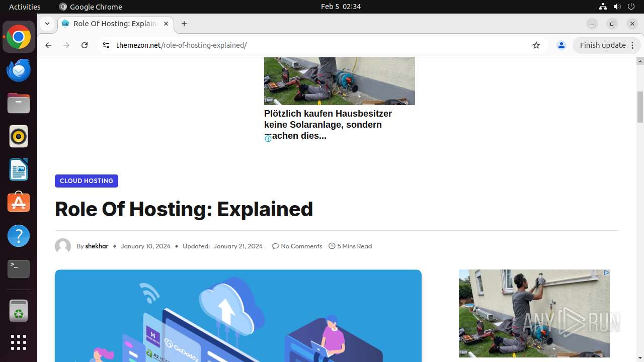Viewport: 644px width, 362px height.
Task: Click the No Comments link
Action: 301,246
